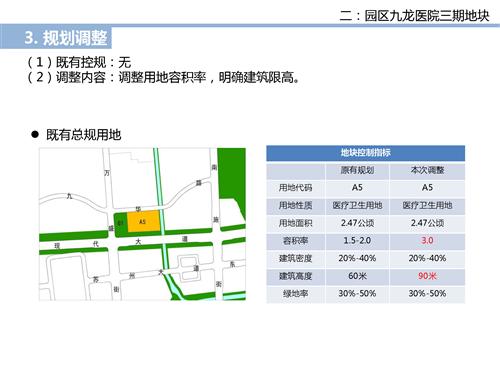500x375 pixels.
Task: Select the 原有规划 column header
Action: point(357,171)
